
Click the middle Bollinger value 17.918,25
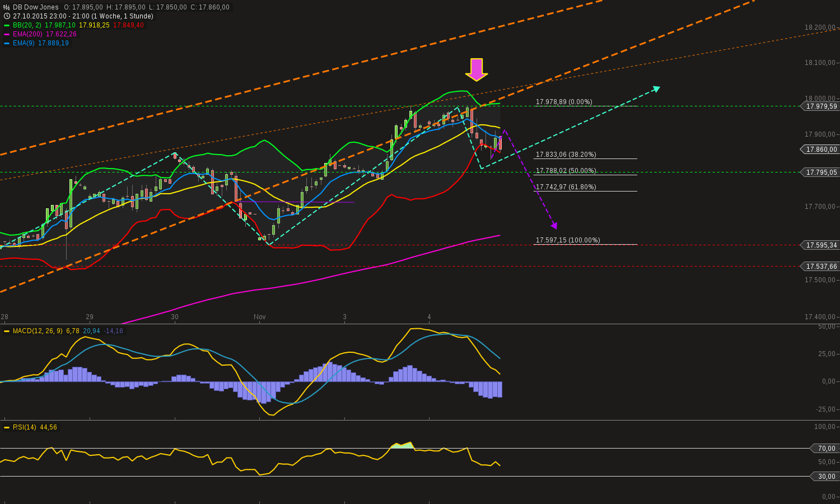click(x=95, y=25)
